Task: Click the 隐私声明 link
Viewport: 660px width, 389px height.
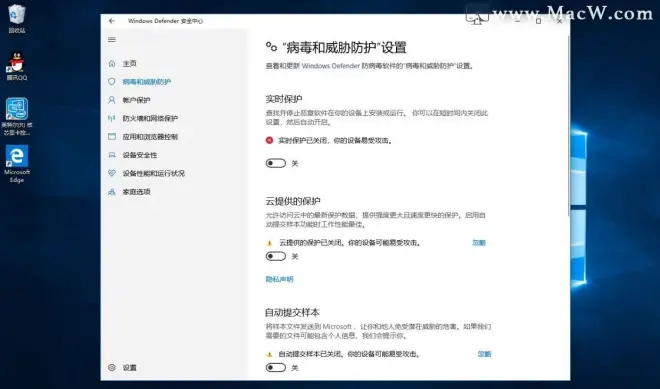Action: click(x=279, y=279)
